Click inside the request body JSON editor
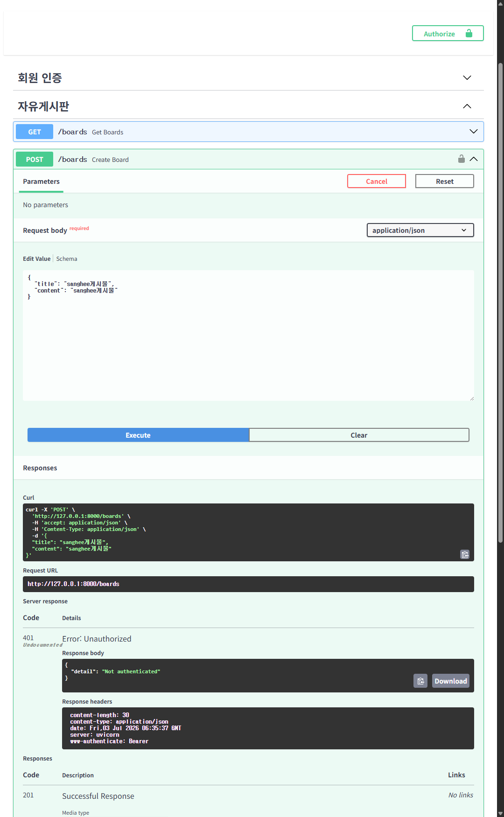The height and width of the screenshot is (817, 504). coord(248,335)
